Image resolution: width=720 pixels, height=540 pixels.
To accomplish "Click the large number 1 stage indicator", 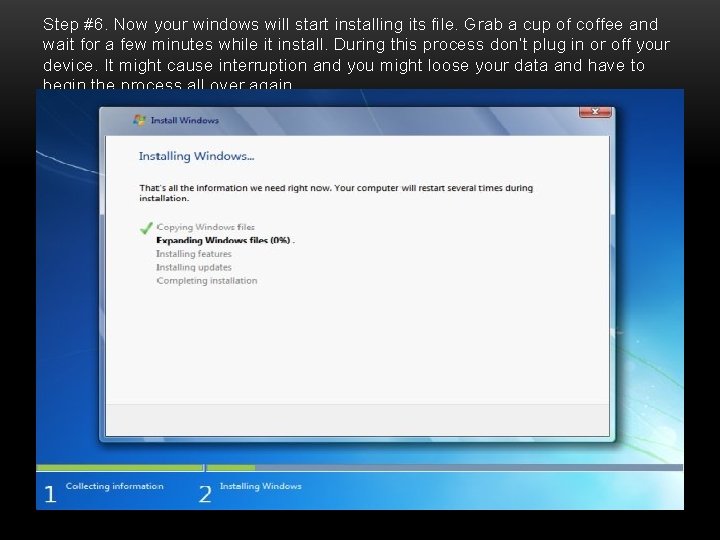I will coord(50,495).
